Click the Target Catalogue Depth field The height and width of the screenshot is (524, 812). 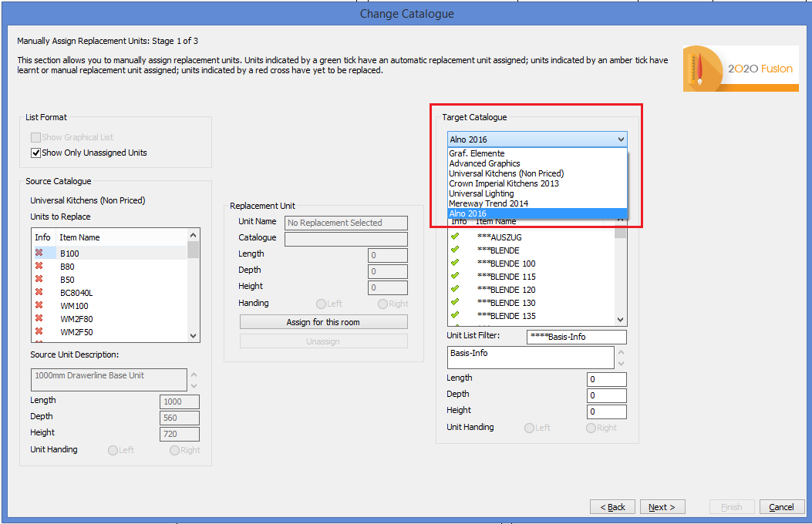point(606,395)
